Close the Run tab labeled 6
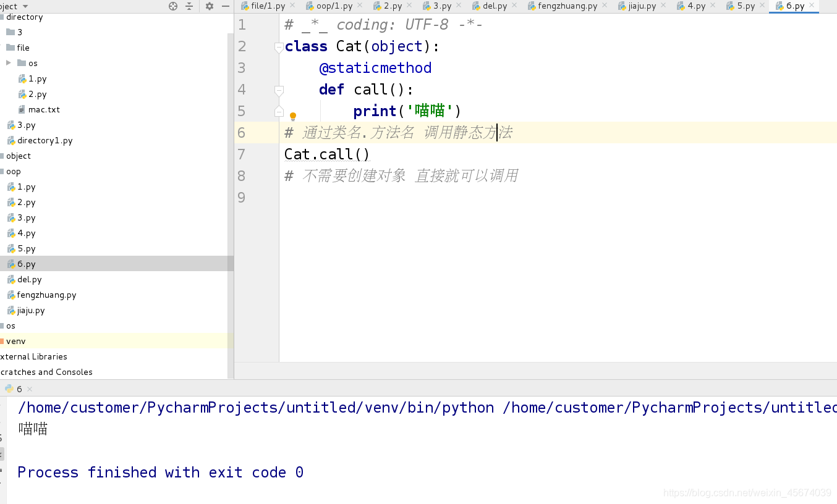 click(29, 389)
